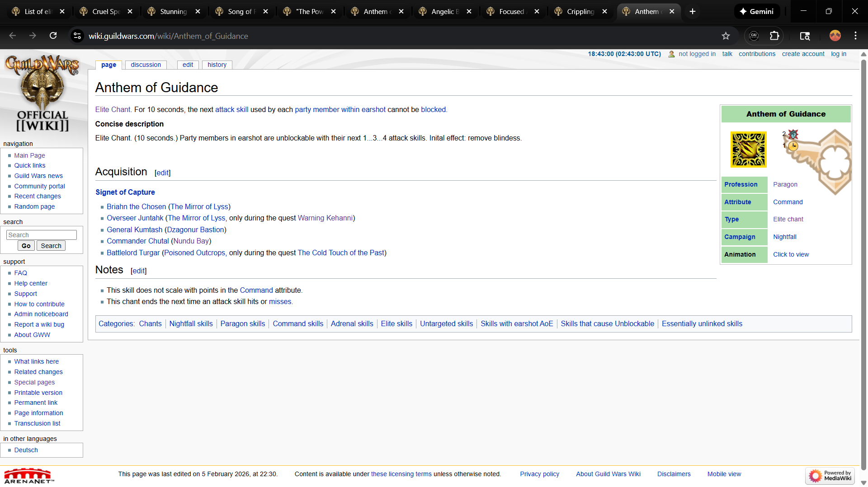
Task: Switch to the 'Stunning' browser tab
Action: pos(174,11)
